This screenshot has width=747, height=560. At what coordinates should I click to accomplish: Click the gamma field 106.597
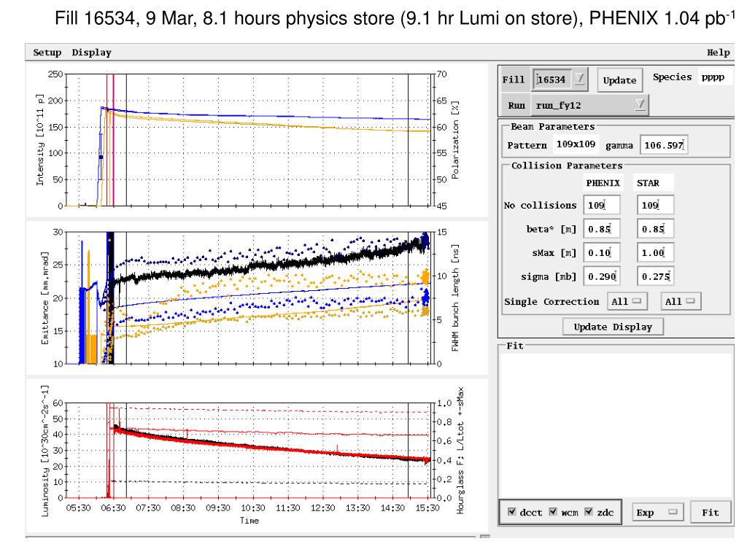click(x=664, y=145)
